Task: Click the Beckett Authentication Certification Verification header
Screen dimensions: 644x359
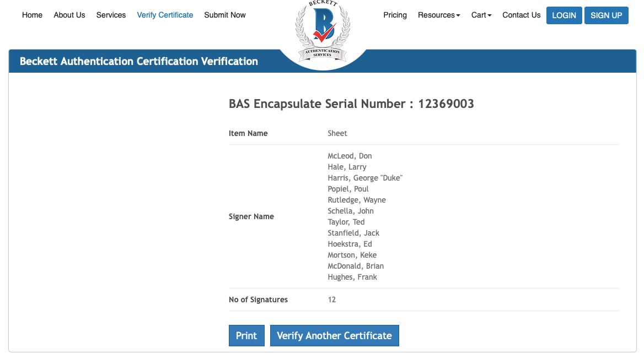Action: pos(139,61)
